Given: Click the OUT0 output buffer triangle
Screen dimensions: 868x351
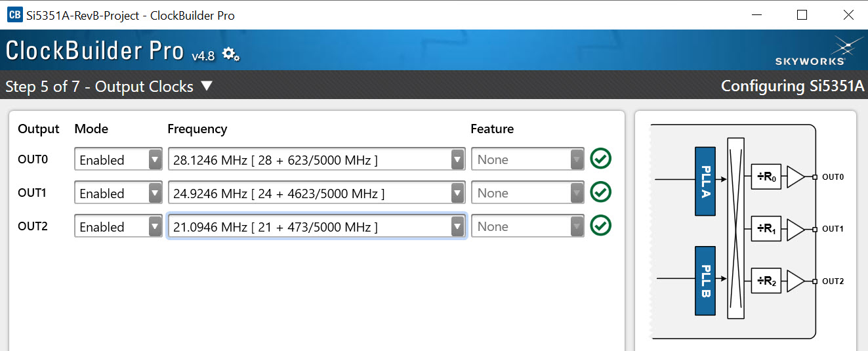Looking at the screenshot, I should click(795, 176).
